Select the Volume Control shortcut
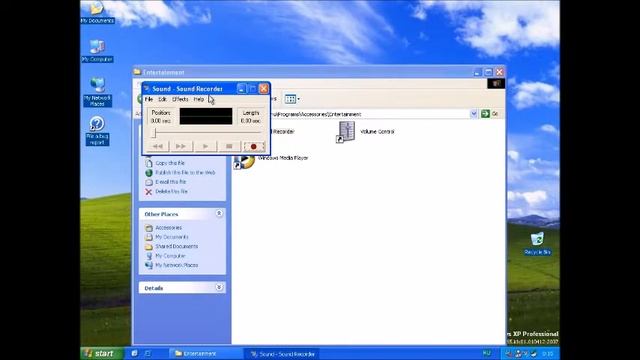 tap(366, 132)
